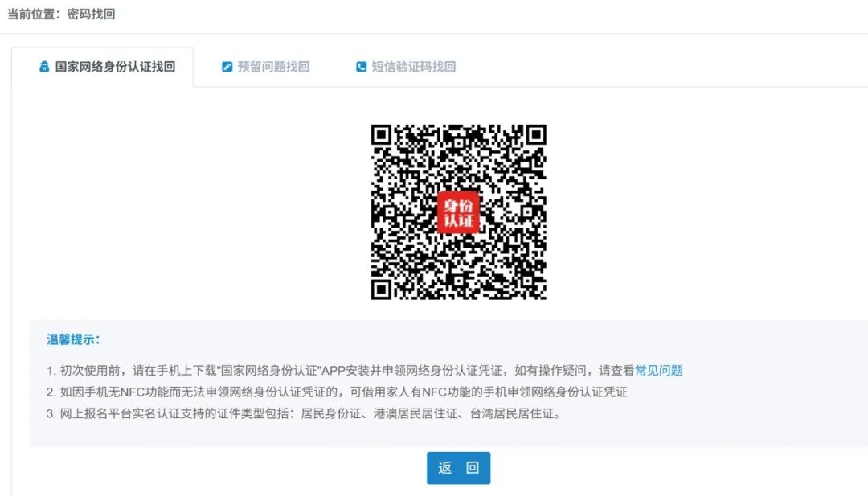Screen dimensions: 868x497
Task: Click the pencil icon beside 预留问题找回
Action: tap(227, 67)
